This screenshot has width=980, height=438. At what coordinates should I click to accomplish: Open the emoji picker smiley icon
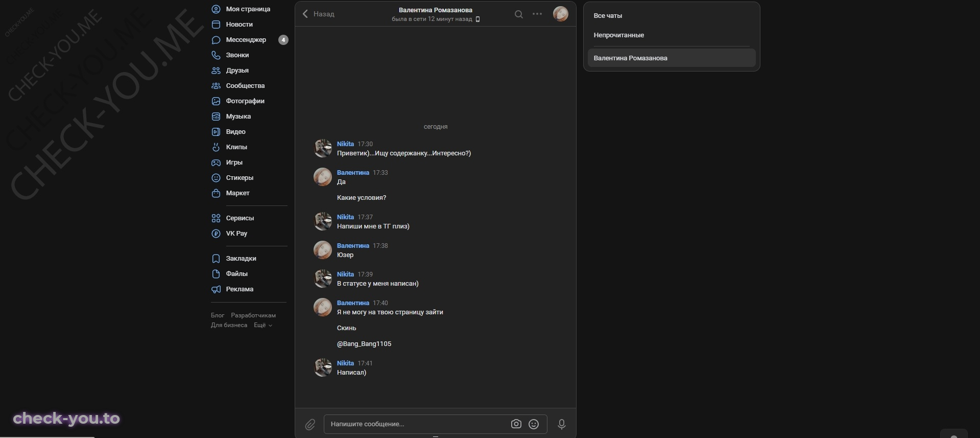coord(534,424)
